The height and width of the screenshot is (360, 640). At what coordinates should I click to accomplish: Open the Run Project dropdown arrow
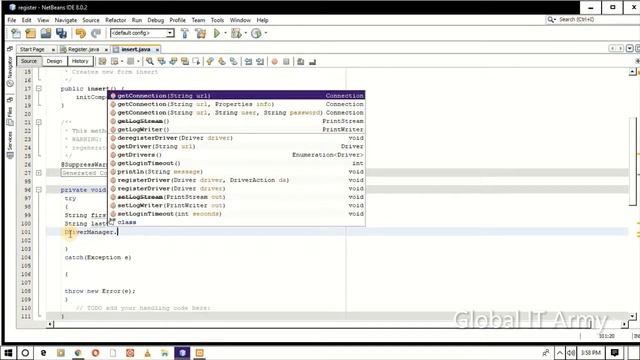coord(225,33)
